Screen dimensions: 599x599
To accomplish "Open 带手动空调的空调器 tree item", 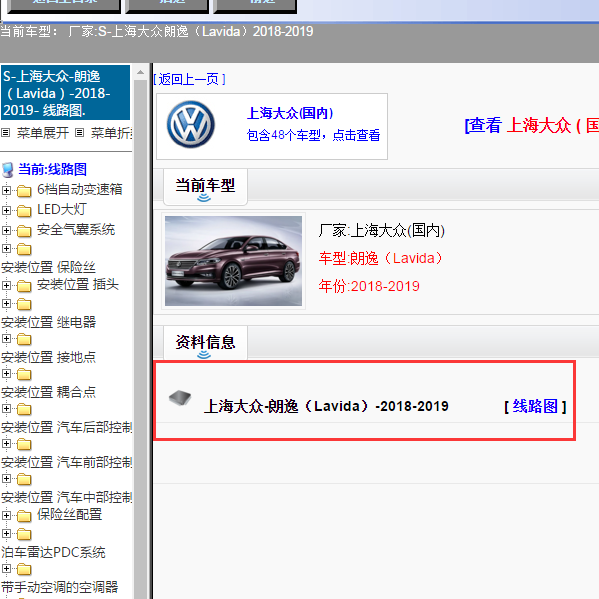I will tap(60, 587).
